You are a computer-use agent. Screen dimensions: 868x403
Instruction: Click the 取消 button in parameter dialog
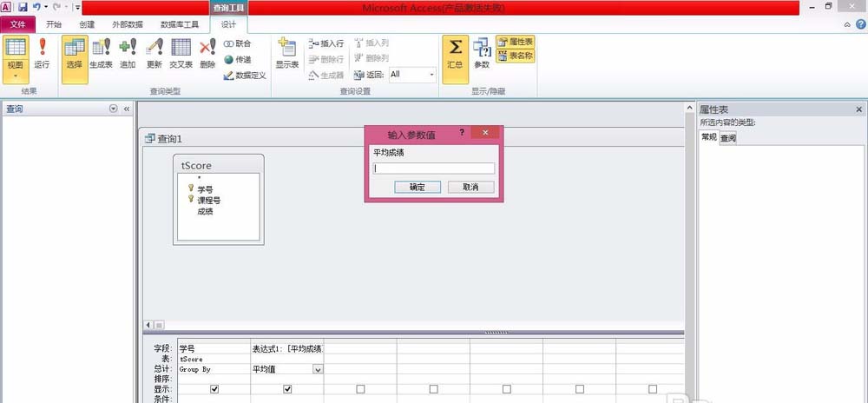click(x=470, y=187)
